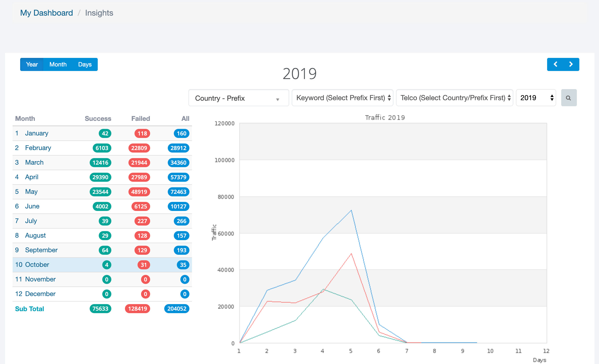The width and height of the screenshot is (599, 364).
Task: Click May total badge 72463
Action: click(x=179, y=192)
